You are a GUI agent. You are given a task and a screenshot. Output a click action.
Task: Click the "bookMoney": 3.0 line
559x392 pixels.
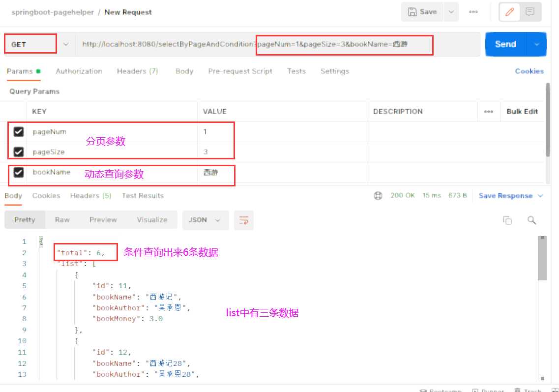(x=127, y=319)
